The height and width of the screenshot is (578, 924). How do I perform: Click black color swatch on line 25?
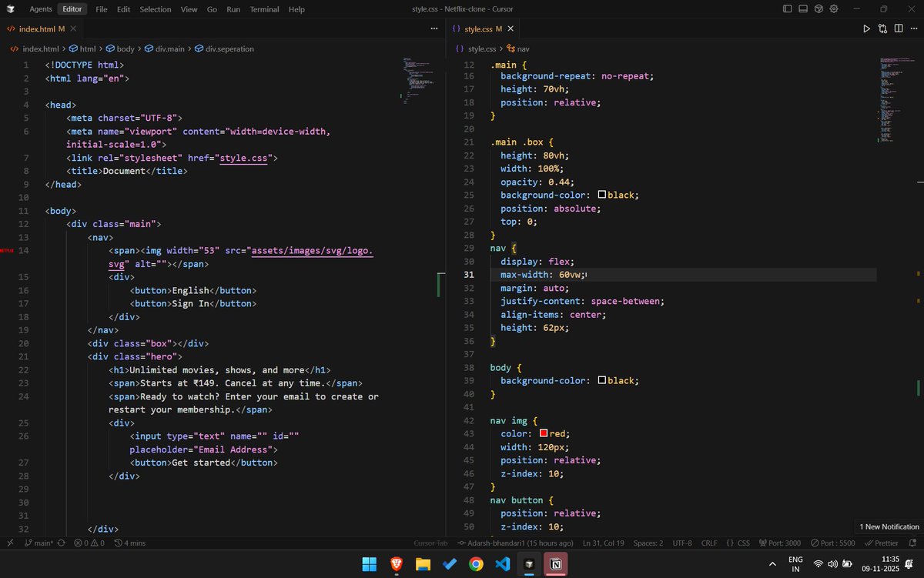[x=602, y=195]
